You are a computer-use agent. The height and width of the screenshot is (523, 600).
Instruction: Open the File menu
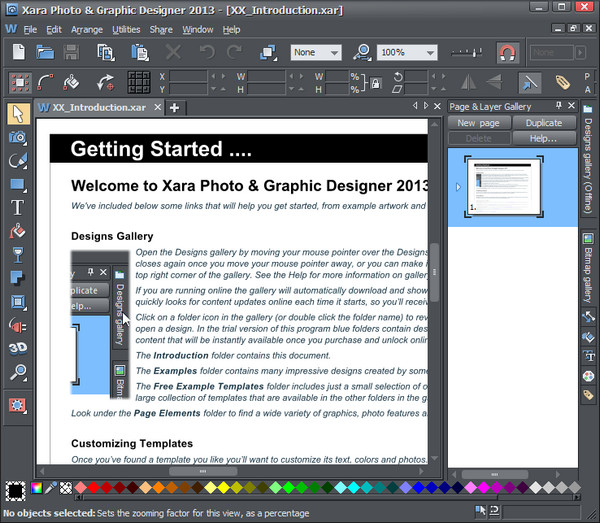click(x=30, y=29)
